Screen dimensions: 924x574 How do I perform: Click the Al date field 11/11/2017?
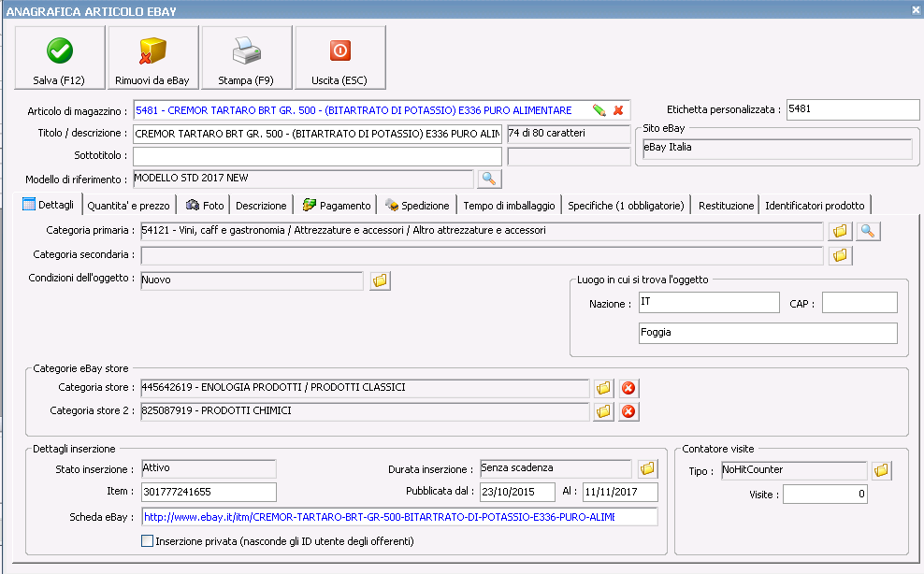point(620,492)
